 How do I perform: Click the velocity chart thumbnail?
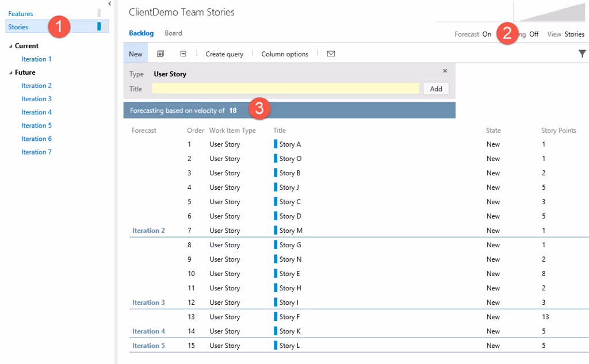pyautogui.click(x=552, y=12)
